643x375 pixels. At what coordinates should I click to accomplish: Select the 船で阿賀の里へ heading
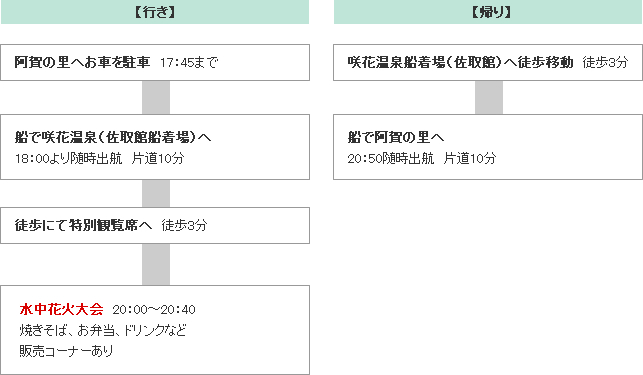pyautogui.click(x=396, y=137)
